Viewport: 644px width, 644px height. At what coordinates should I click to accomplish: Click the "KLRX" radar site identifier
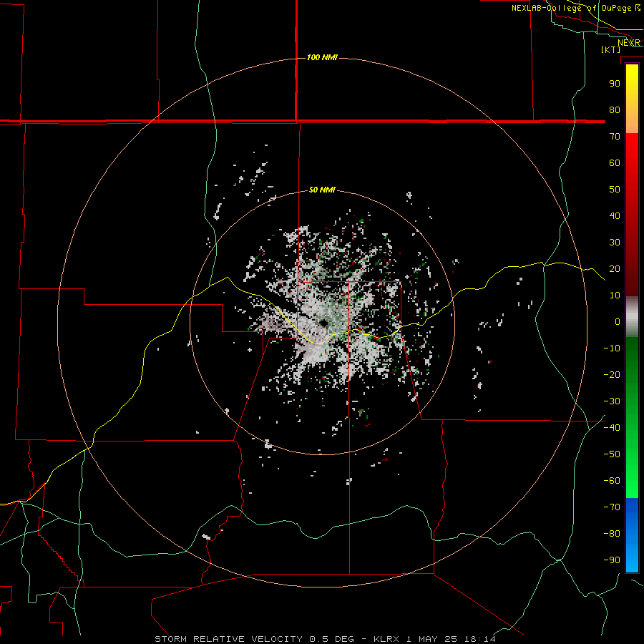point(386,639)
